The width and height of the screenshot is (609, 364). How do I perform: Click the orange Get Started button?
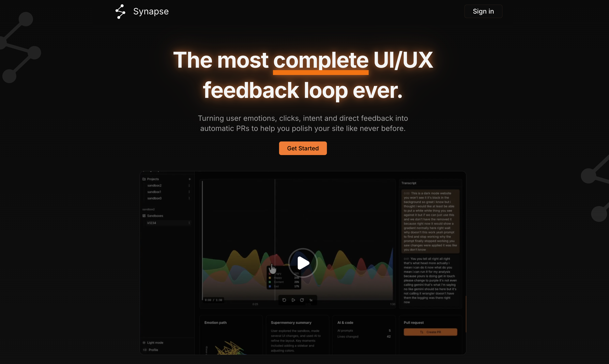[303, 148]
